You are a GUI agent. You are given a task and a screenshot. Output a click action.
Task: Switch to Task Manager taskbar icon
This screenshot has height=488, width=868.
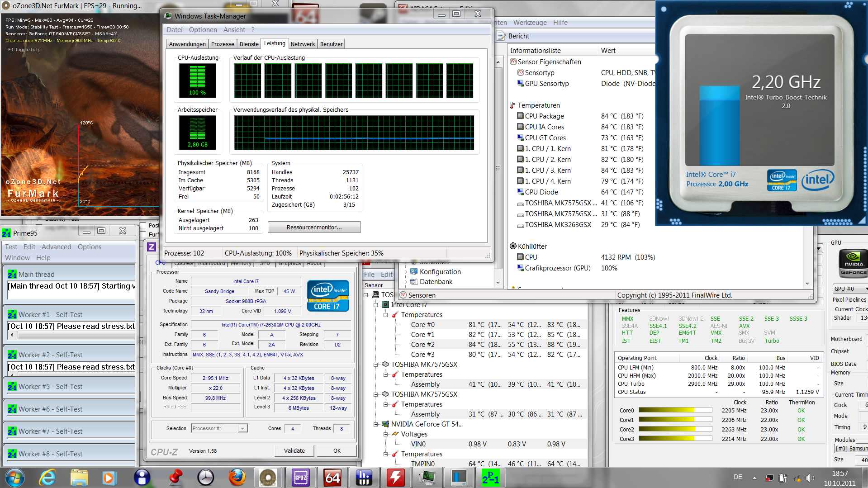(x=427, y=478)
